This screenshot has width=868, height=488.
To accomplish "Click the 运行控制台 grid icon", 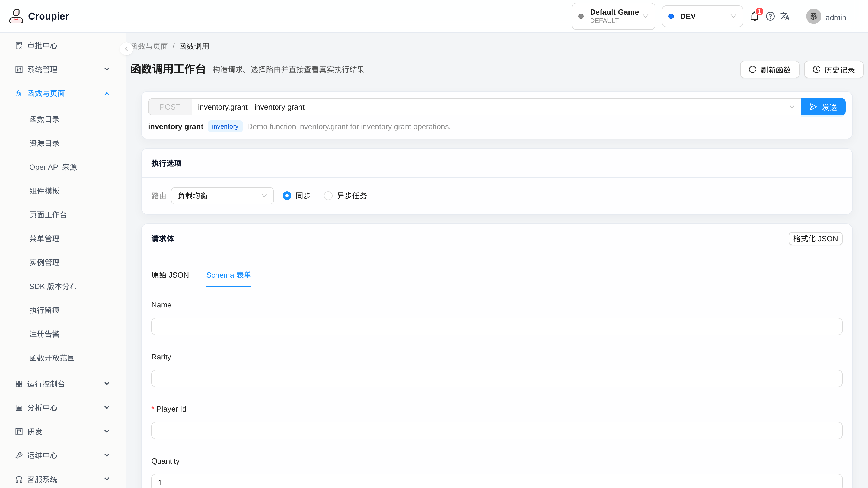I will pos(19,384).
